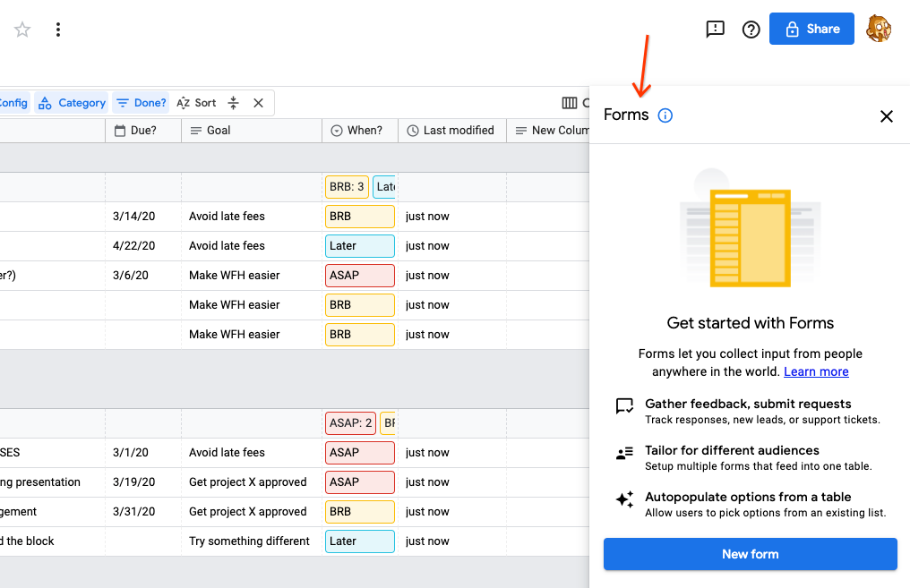910x588 pixels.
Task: Click the row height adjust icon
Action: tap(234, 103)
